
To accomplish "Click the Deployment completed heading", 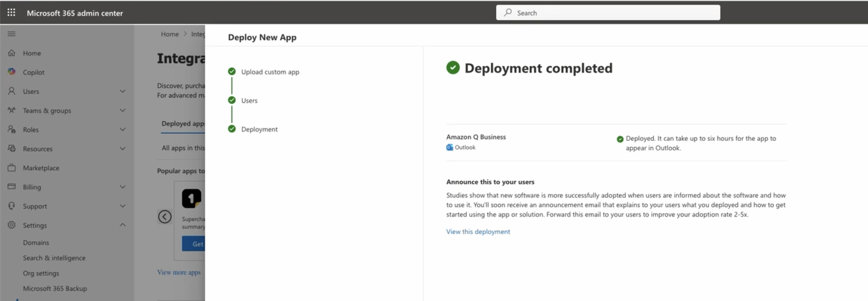I will (538, 68).
